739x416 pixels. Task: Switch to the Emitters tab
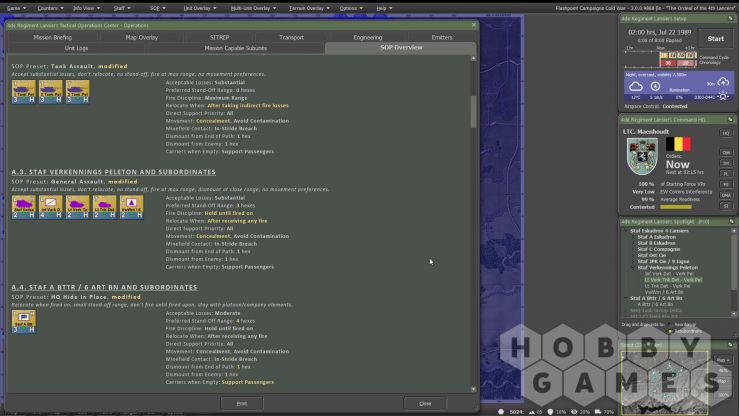(442, 37)
